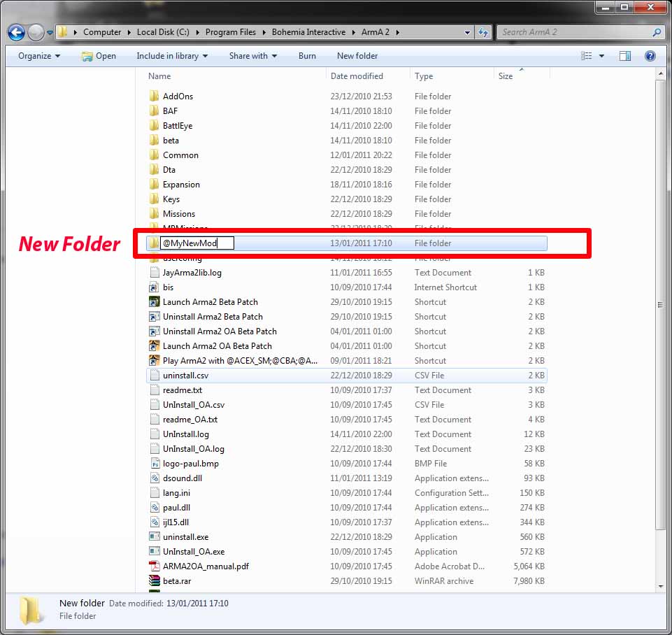Open the Help question mark icon

tap(650, 56)
